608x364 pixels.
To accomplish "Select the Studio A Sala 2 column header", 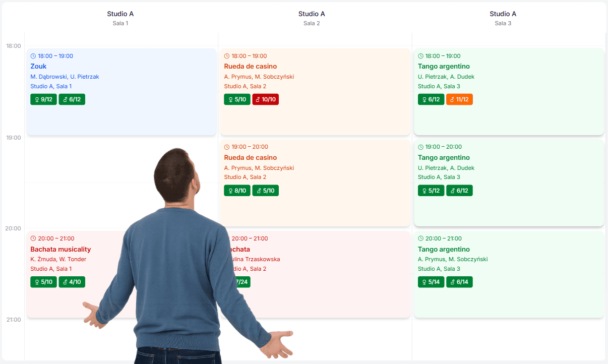I will click(312, 18).
